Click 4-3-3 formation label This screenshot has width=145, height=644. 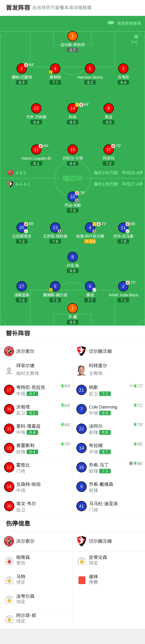(x=21, y=173)
